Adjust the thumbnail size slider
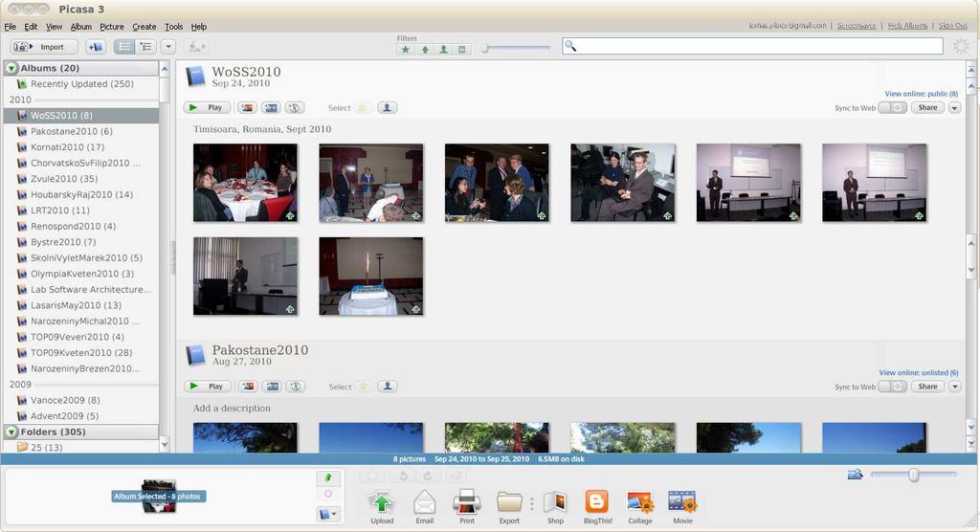This screenshot has width=980, height=532. [913, 475]
